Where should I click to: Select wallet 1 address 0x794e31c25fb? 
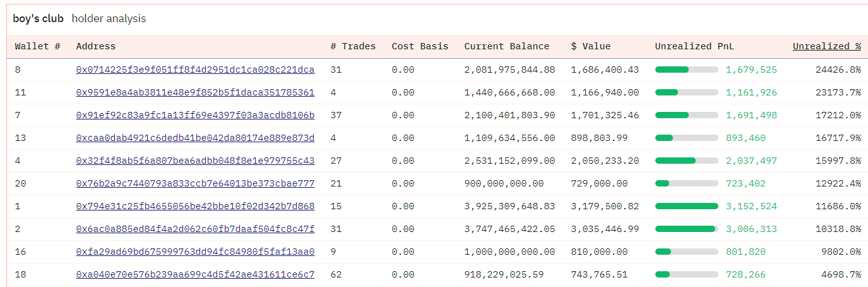click(x=195, y=206)
